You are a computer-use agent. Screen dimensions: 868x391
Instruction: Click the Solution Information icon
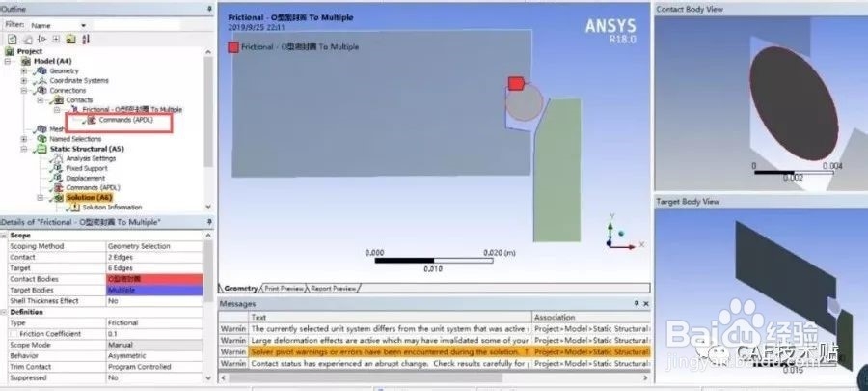pyautogui.click(x=73, y=208)
